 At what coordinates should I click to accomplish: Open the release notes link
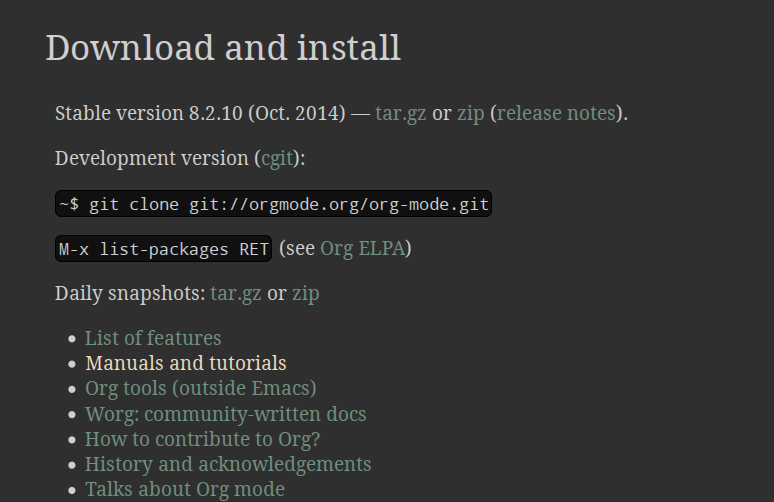556,113
